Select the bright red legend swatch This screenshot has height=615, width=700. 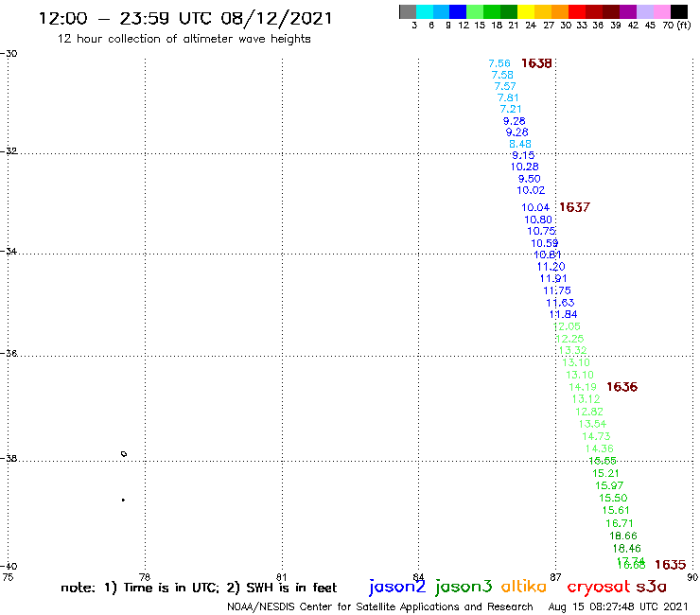[x=577, y=11]
